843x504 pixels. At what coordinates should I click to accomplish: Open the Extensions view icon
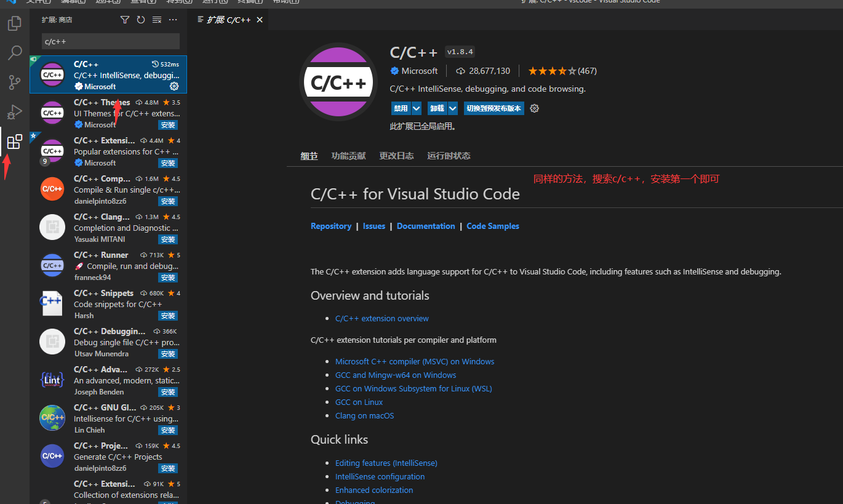(15, 142)
